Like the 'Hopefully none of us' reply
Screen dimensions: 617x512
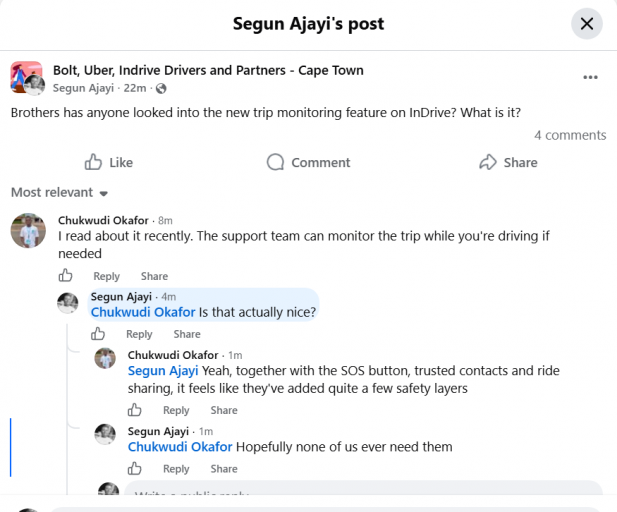click(135, 468)
